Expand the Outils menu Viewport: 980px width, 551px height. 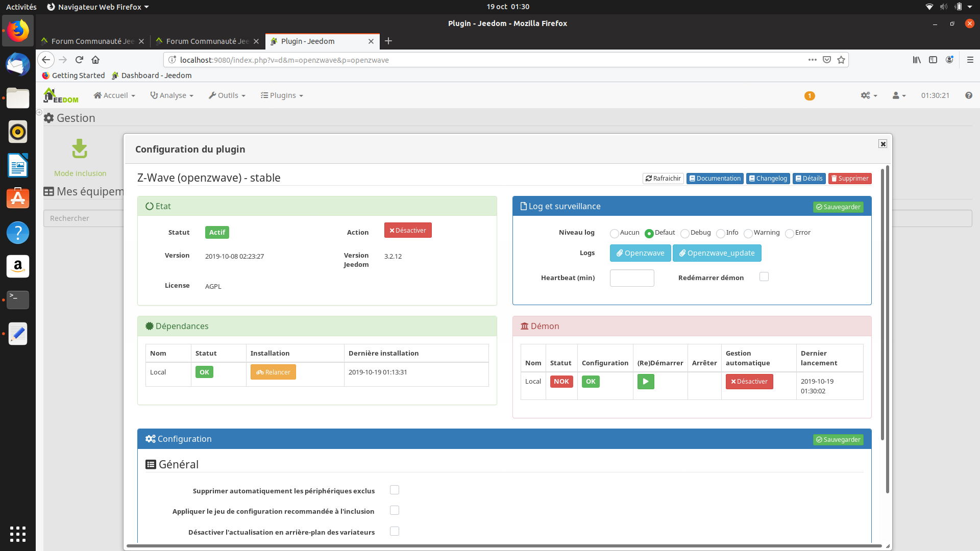[x=227, y=95]
